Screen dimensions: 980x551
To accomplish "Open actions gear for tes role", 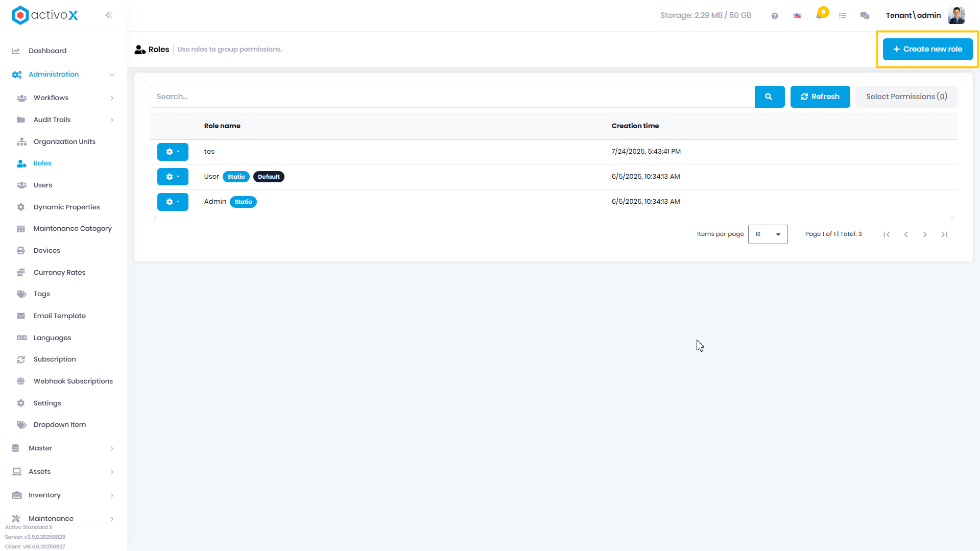I will coord(173,152).
